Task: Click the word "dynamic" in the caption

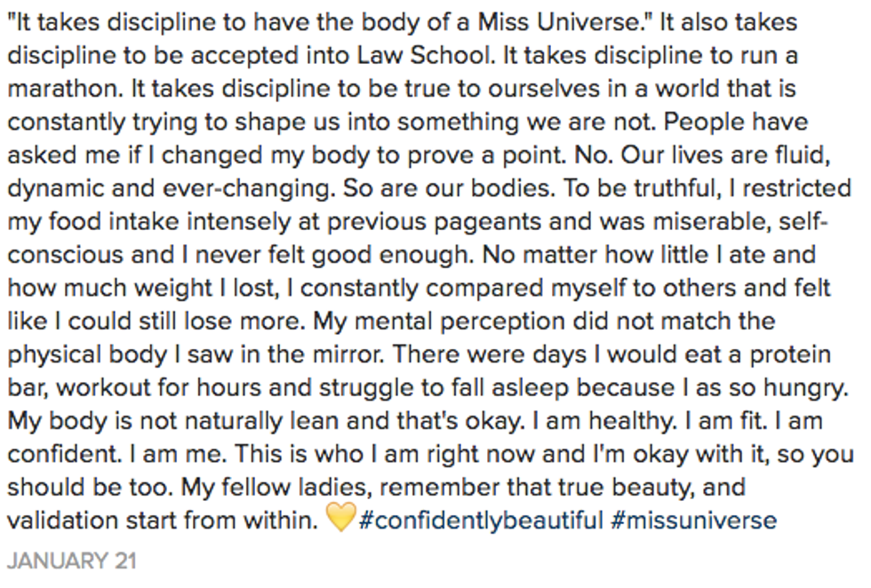Action: pos(62,189)
